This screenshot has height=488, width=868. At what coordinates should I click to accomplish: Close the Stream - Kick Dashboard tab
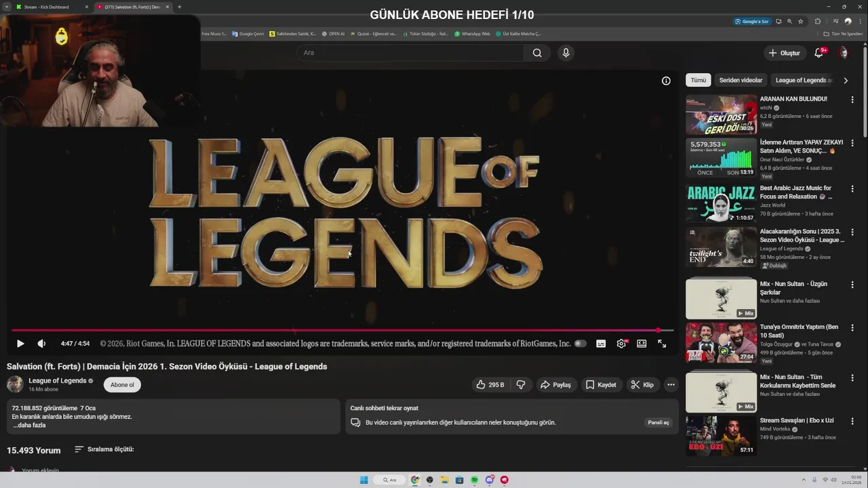point(86,7)
